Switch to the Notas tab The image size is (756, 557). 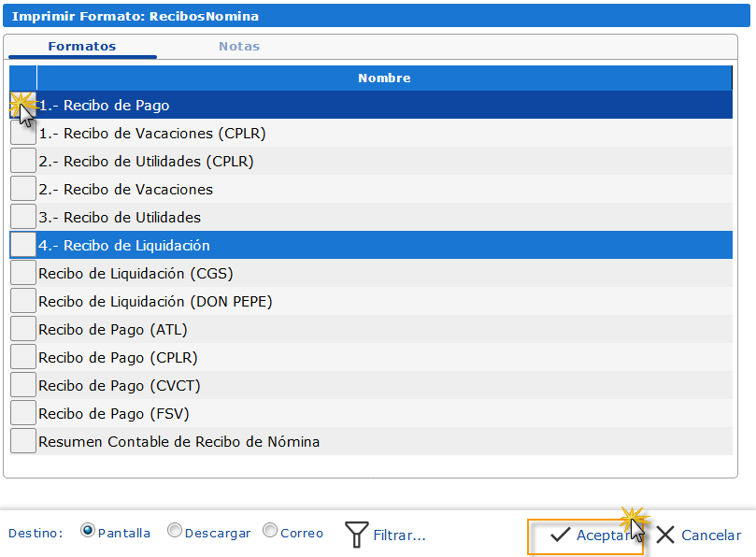click(238, 45)
